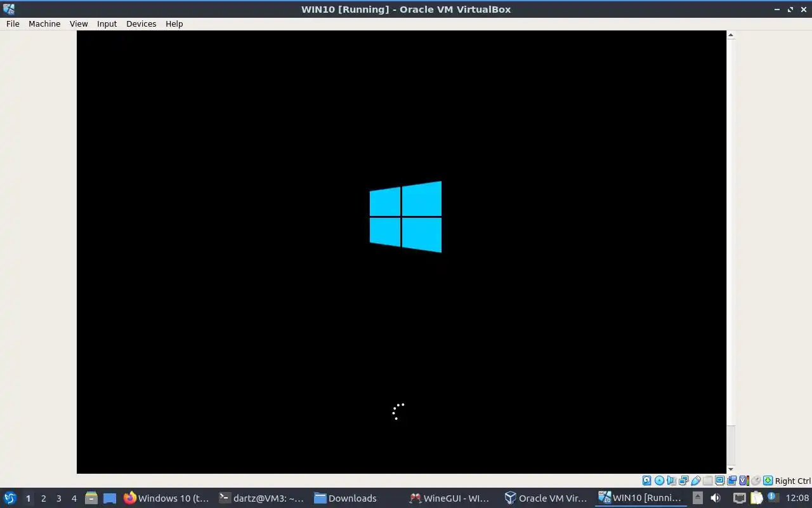This screenshot has height=508, width=812.
Task: Open the file manager launcher icon
Action: 91,498
